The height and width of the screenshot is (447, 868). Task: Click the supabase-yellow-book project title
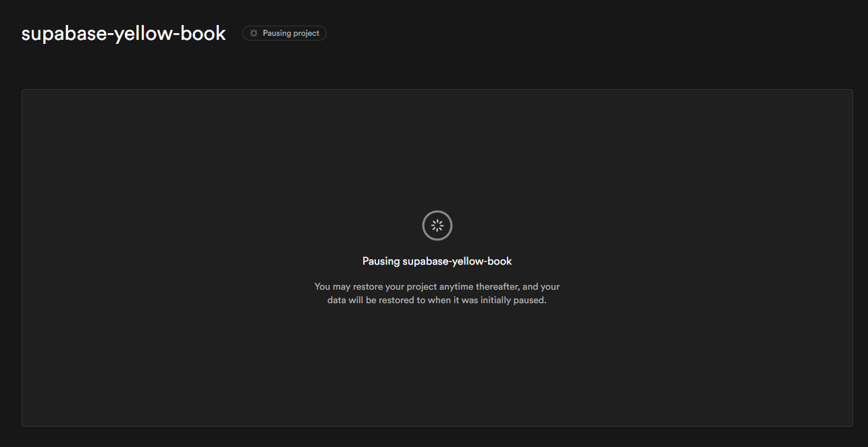point(124,33)
